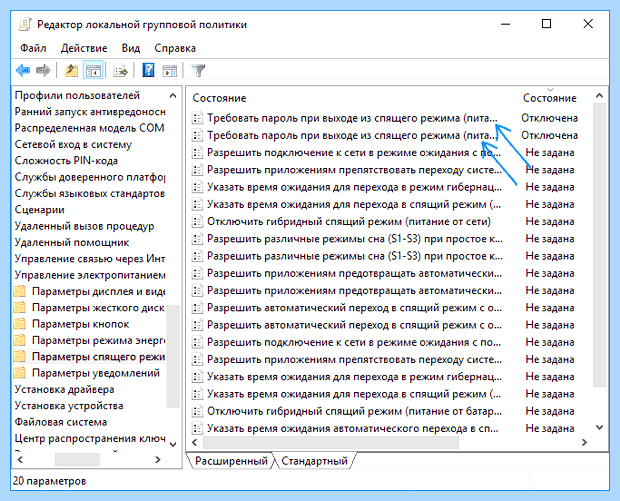The image size is (620, 501).
Task: Click policy icon of Отключить гибридный спящий режим (питание от батар...
Action: pyautogui.click(x=197, y=411)
